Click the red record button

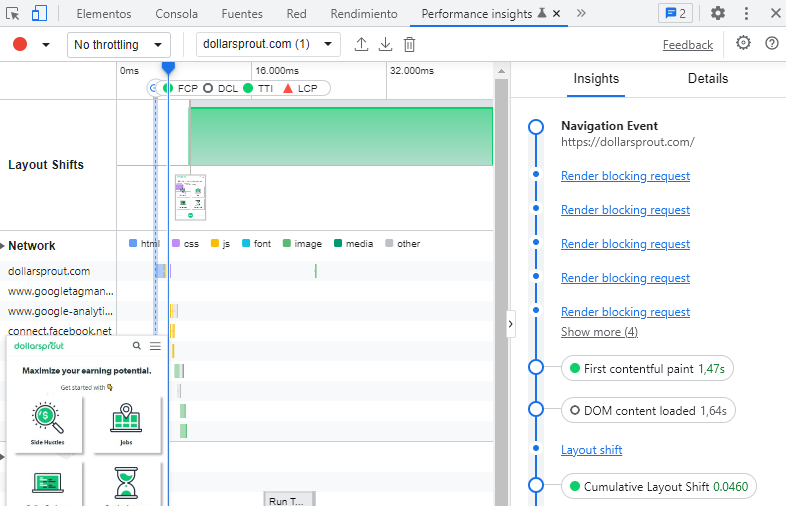pos(20,45)
